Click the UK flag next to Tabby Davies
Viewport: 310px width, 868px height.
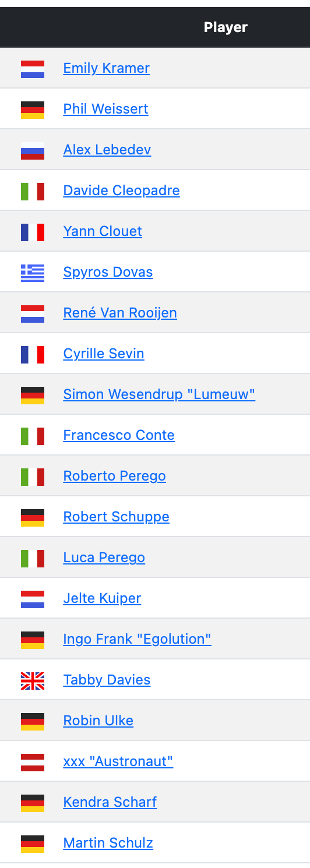(33, 680)
